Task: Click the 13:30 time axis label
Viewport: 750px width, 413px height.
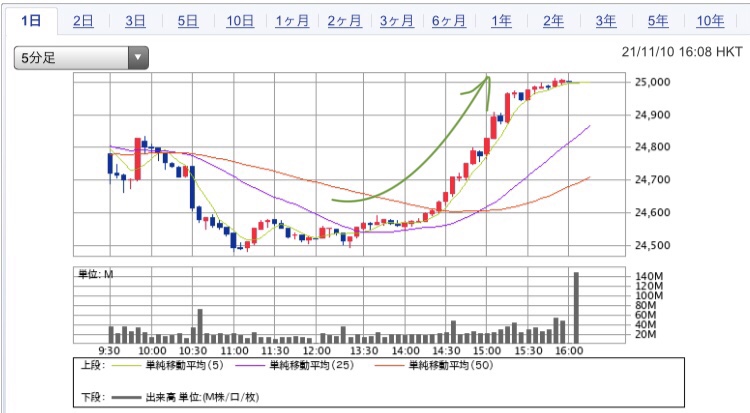Action: pos(364,351)
